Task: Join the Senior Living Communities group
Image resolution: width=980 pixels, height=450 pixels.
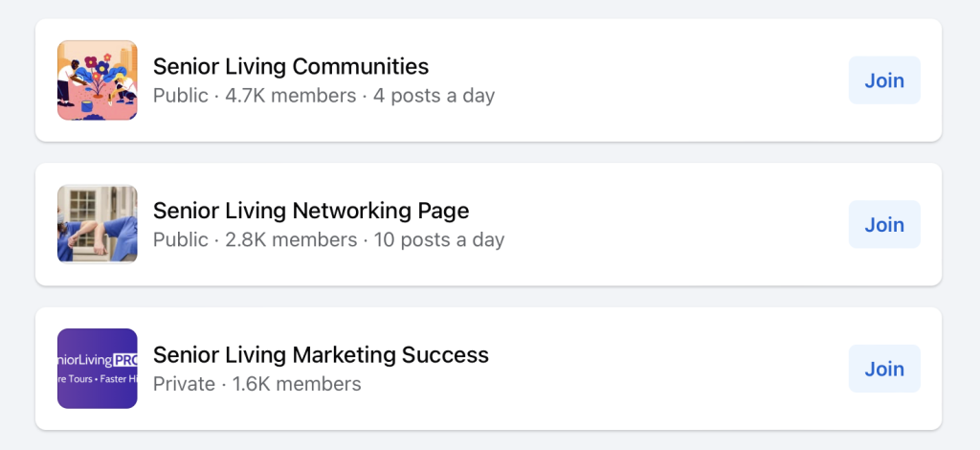Action: tap(884, 80)
